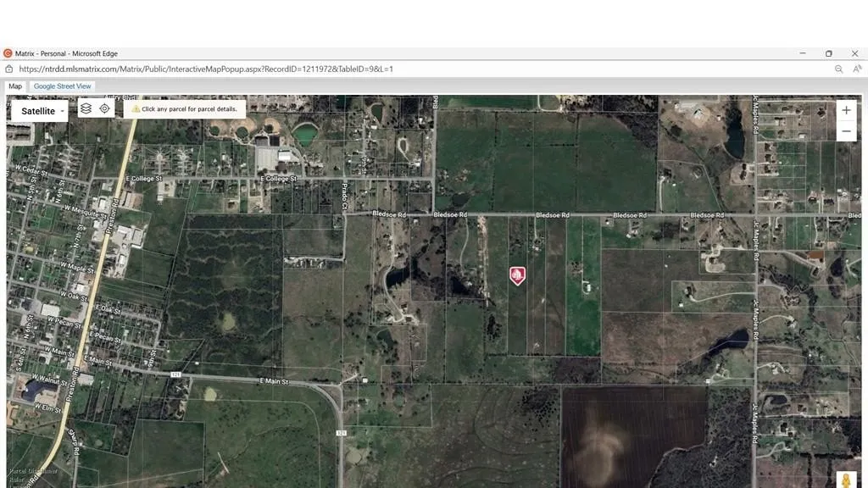Activate the Read Aloud icon
This screenshot has width=868, height=488.
coord(857,69)
